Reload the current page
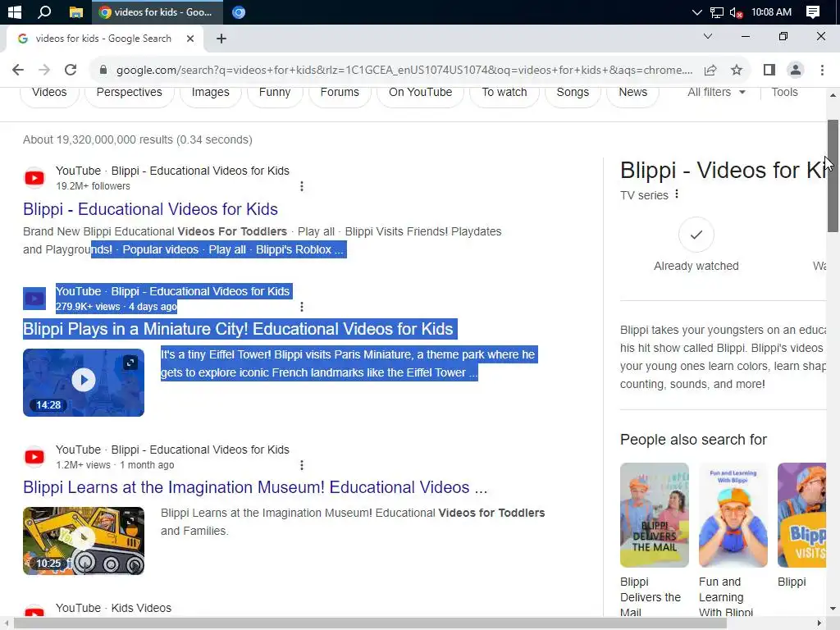840x630 pixels. coord(71,70)
